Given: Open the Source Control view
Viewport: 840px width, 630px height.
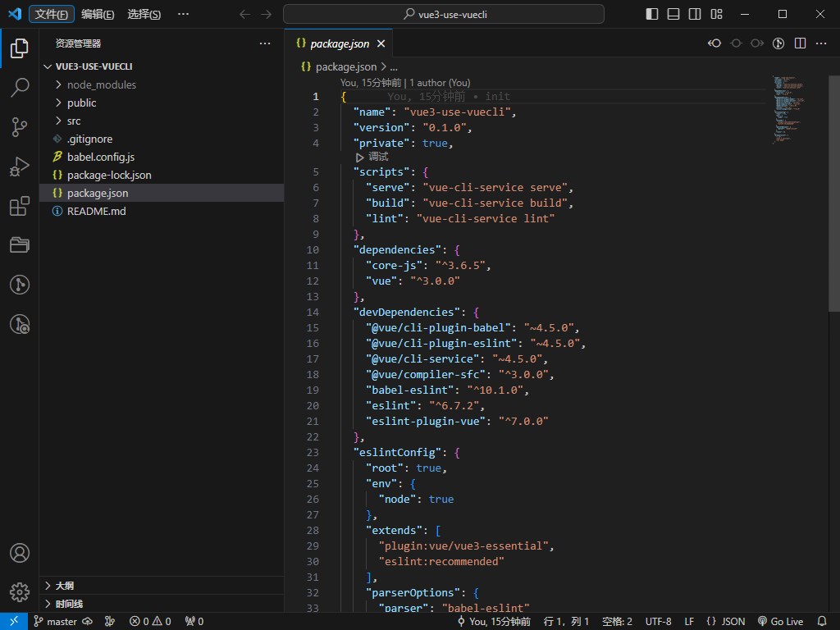Looking at the screenshot, I should coord(19,126).
